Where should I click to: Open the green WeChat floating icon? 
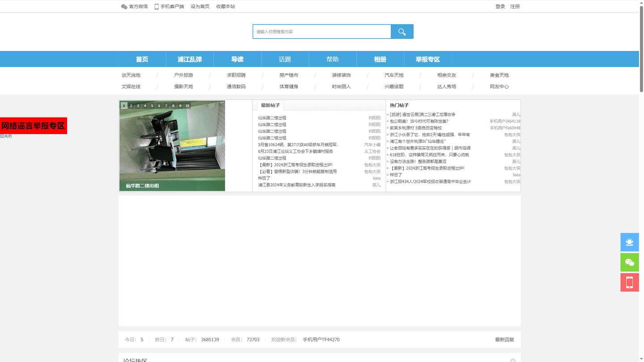pos(630,262)
